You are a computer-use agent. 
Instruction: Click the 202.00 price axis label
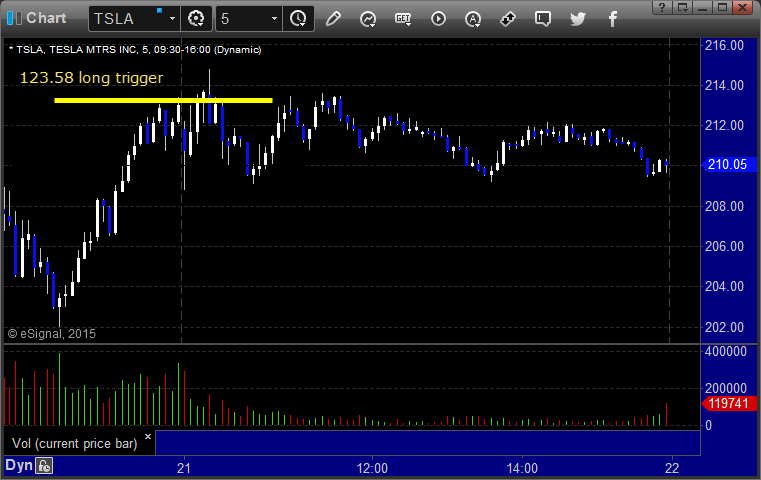point(724,327)
